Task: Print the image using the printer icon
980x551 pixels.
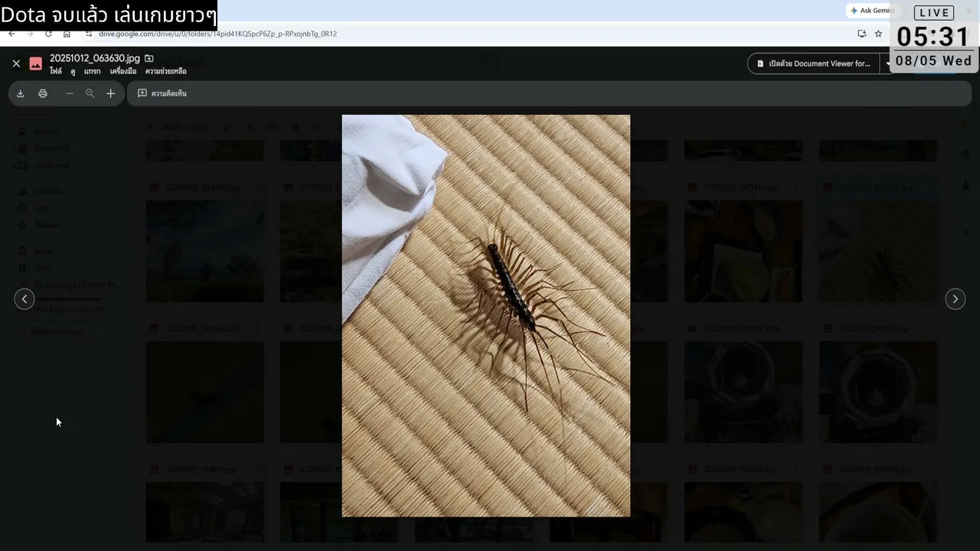Action: 43,93
